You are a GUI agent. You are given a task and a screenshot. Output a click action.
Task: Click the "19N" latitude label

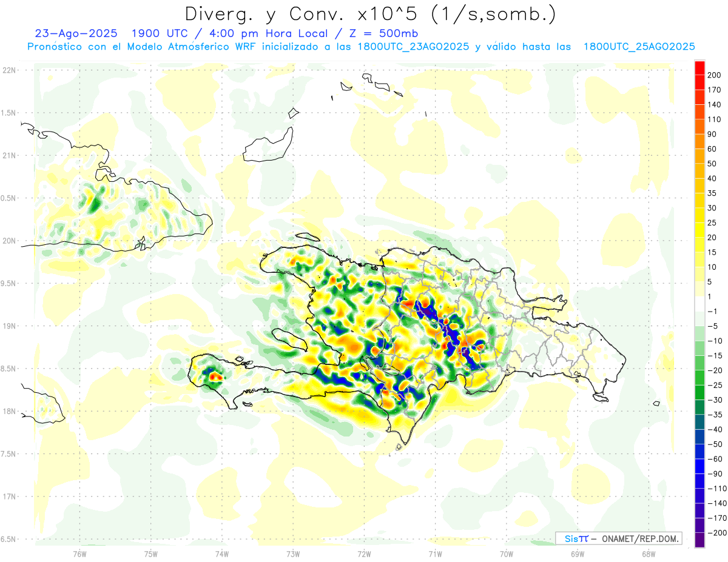[x=8, y=326]
